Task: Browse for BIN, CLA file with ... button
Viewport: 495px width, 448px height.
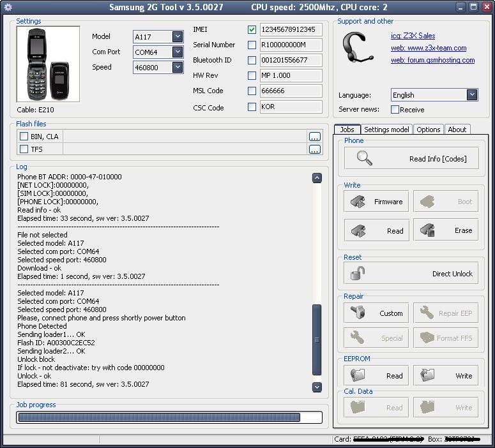Action: pos(314,137)
